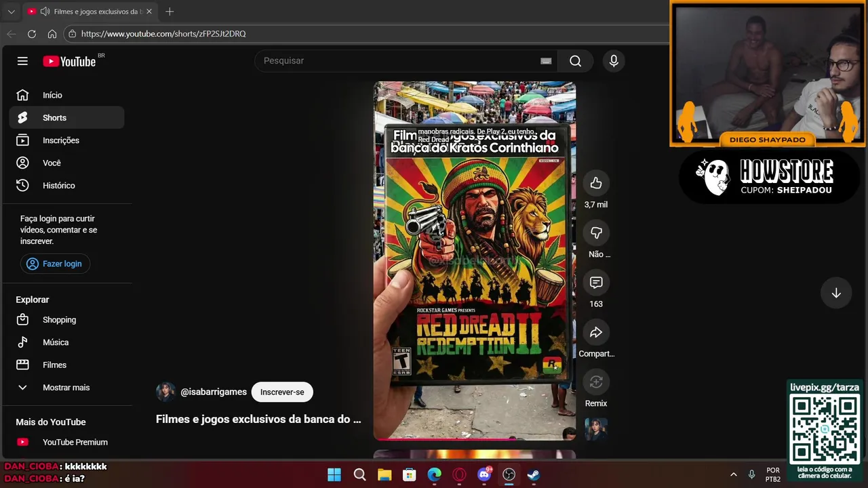
Task: Open File Explorer from the taskbar
Action: click(384, 475)
